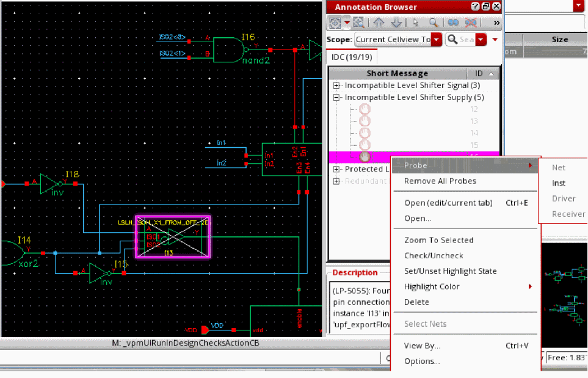
Task: Click the zoom-to-fit icon in Annotation Browser toolbar
Action: click(x=336, y=23)
